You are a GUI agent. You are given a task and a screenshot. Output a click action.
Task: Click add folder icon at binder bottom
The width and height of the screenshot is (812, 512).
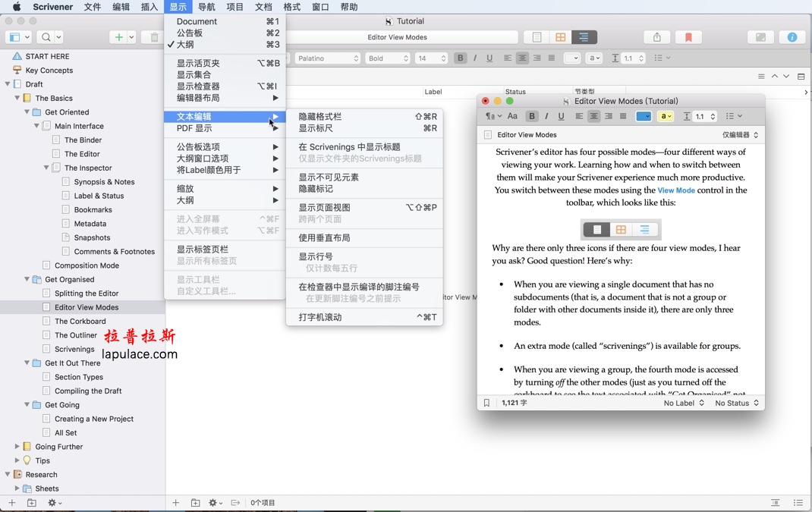pos(32,503)
